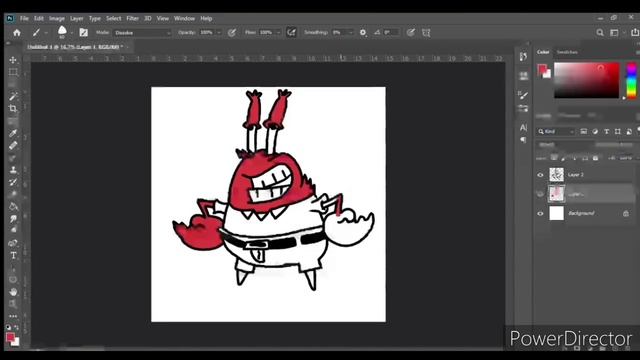640x360 pixels.
Task: Click the foreground color swatch in toolbar
Action: pyautogui.click(x=10, y=337)
